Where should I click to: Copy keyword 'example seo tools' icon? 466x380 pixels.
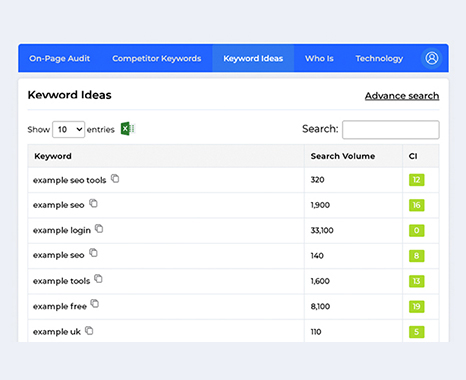click(x=115, y=179)
